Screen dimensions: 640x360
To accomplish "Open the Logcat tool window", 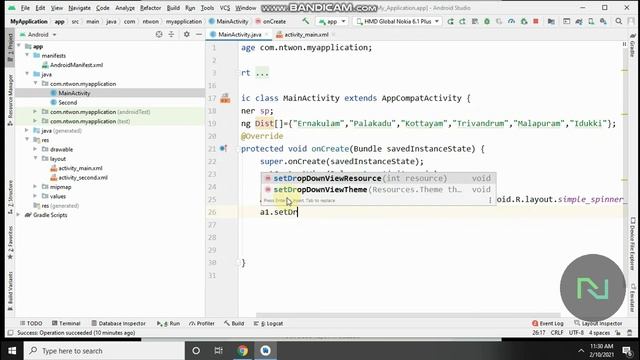I will tap(268, 323).
